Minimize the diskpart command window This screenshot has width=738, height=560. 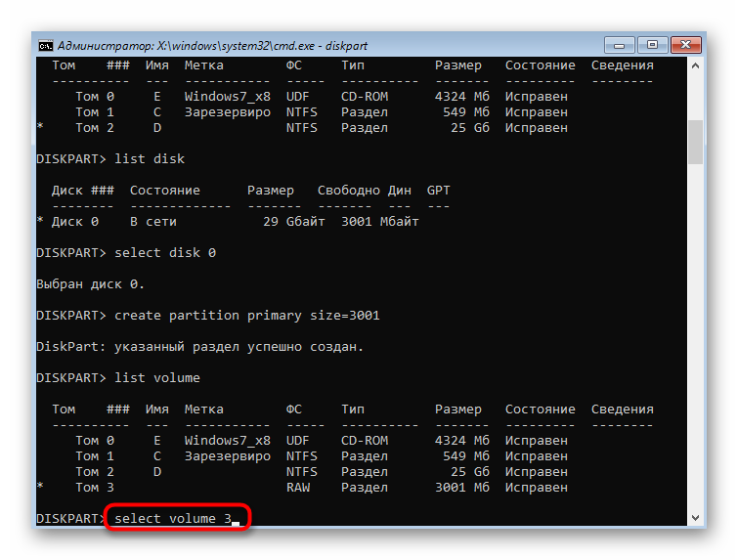[620, 45]
